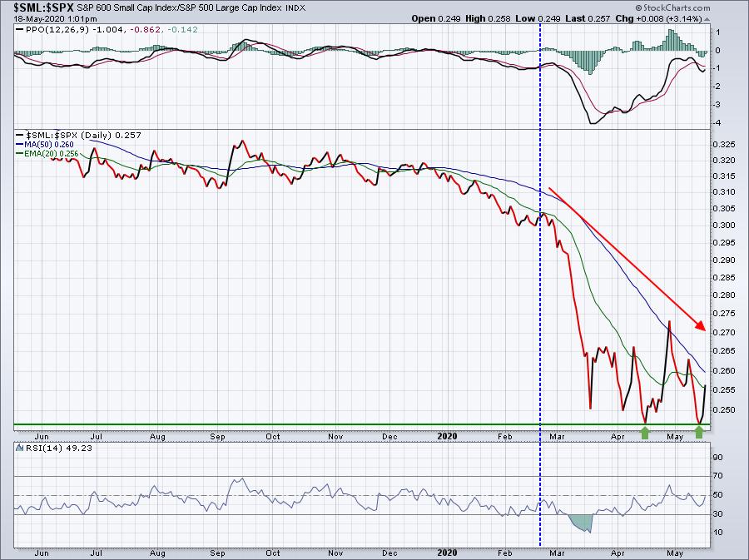Viewport: 749px width, 560px height.
Task: Click the tall green PPO histogram bars in May
Action: pos(673,40)
